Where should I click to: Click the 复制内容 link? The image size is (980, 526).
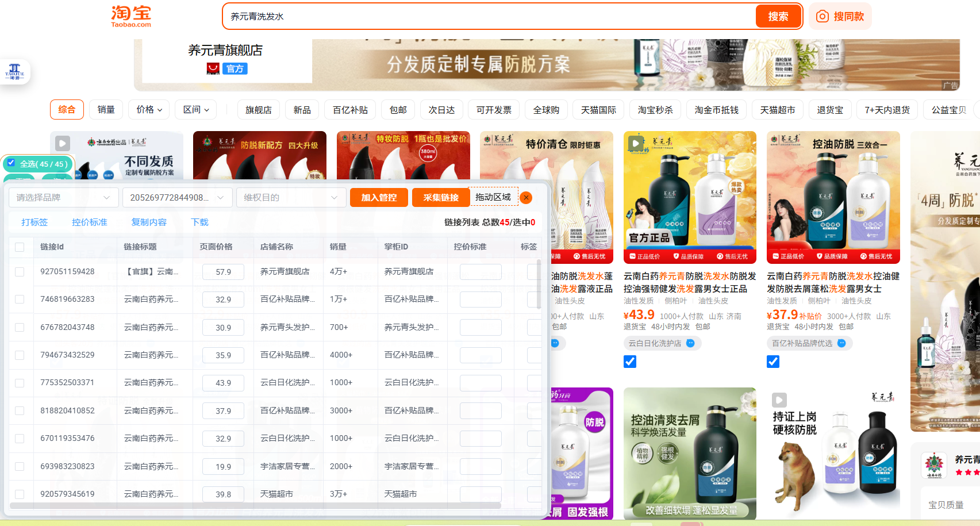(149, 222)
